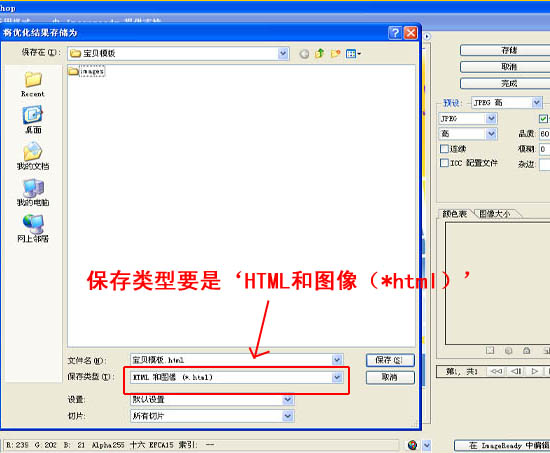Viewport: 550px width, 453px height.
Task: Expand the 保存类型 file type dropdown
Action: pyautogui.click(x=337, y=377)
